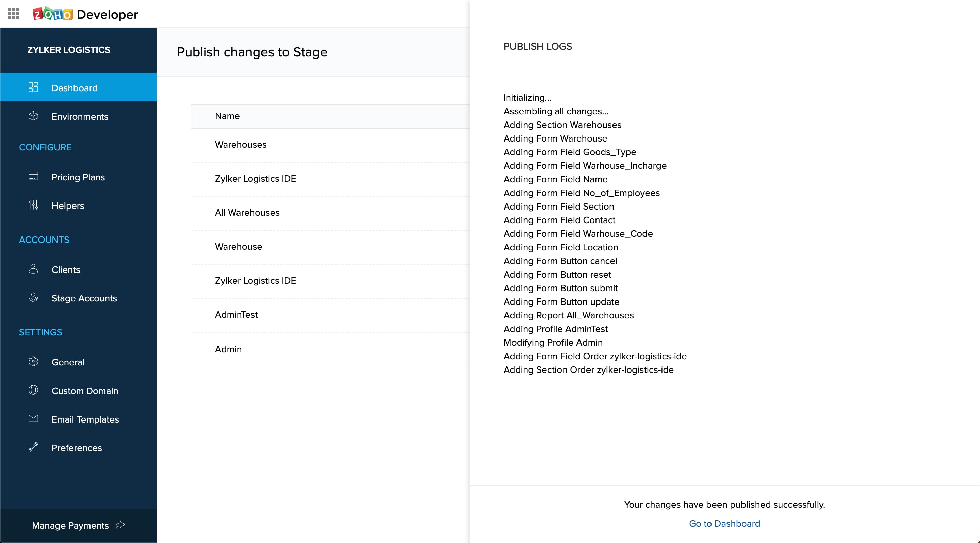The height and width of the screenshot is (543, 980).
Task: Open Custom Domain settings
Action: tap(78, 391)
